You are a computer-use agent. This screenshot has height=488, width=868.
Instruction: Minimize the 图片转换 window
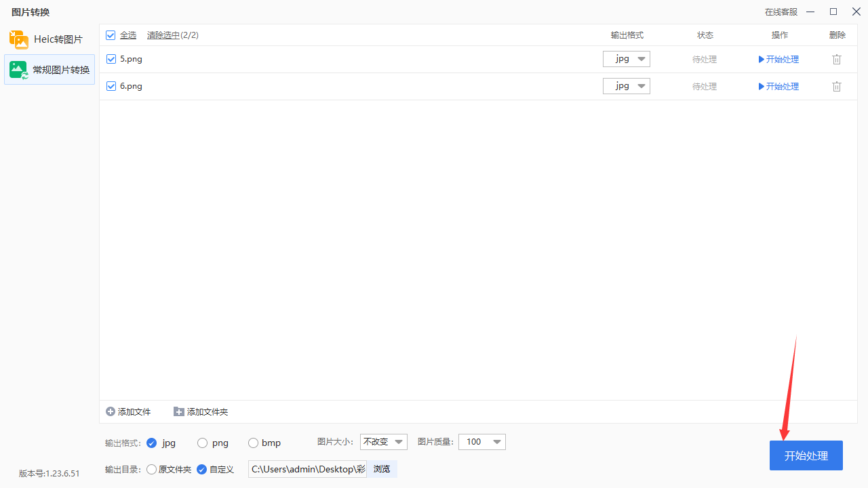pos(812,12)
